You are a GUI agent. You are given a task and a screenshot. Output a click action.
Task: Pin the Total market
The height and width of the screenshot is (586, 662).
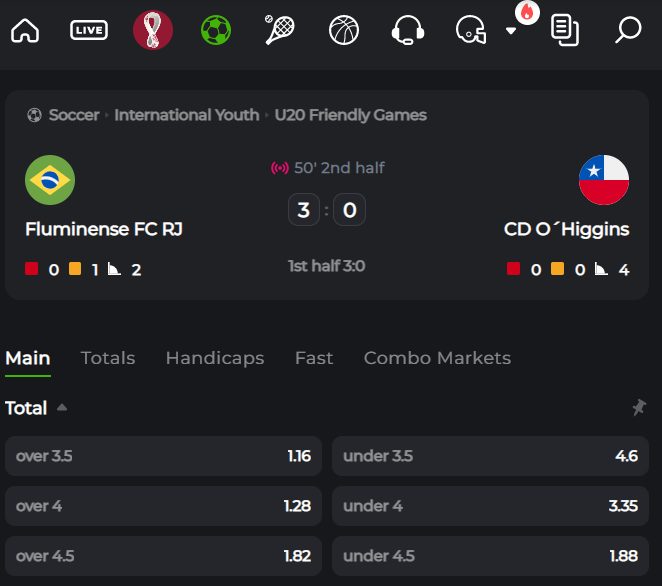pos(639,407)
